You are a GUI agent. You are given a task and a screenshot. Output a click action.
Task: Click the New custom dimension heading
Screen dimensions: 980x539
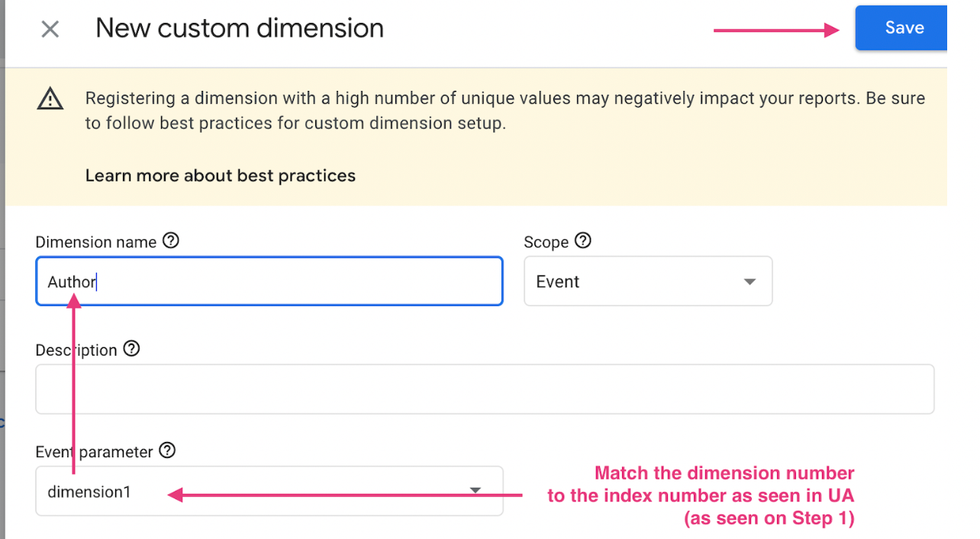pos(239,28)
